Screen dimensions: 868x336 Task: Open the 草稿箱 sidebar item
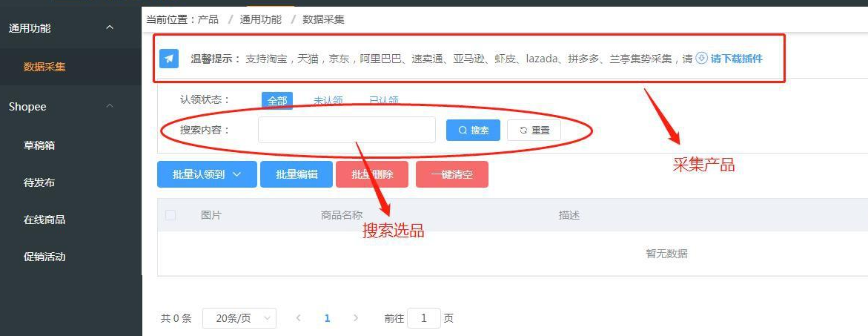tap(39, 145)
